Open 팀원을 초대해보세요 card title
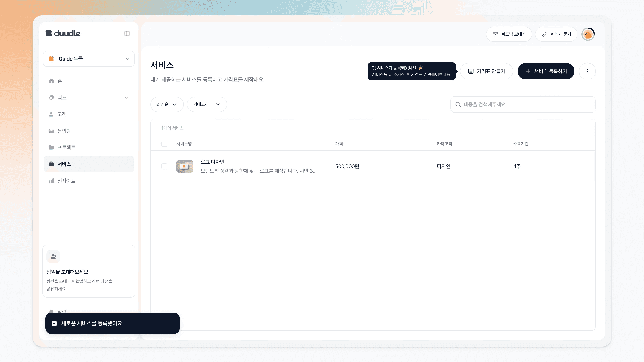The image size is (644, 362). (x=67, y=272)
